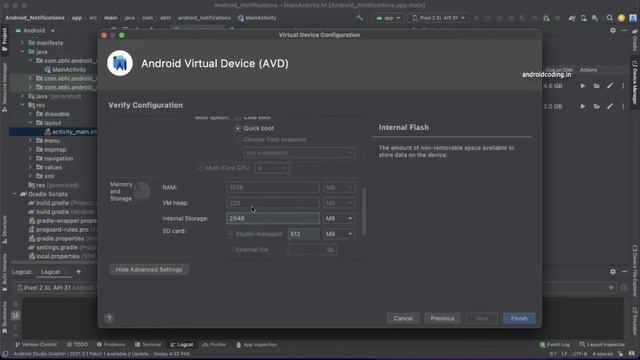Expand the manifests folder
640x360 pixels.
(x=22, y=43)
